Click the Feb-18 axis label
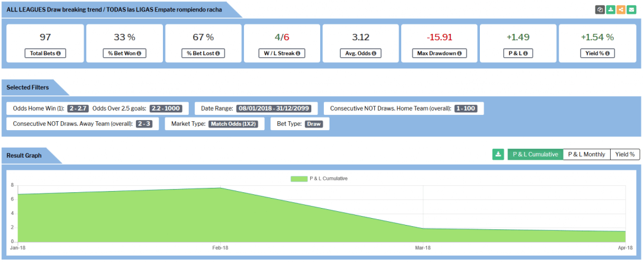Screen dimensions: 644x262 tap(220, 248)
